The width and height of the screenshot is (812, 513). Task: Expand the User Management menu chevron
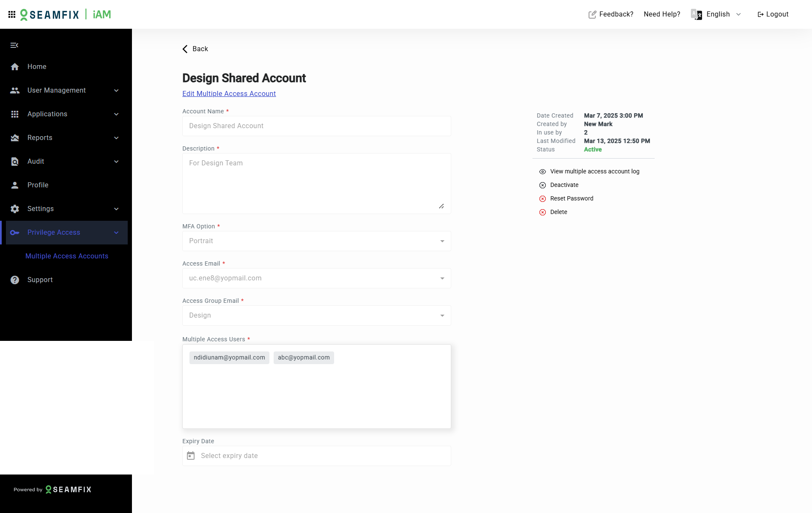[x=116, y=91]
